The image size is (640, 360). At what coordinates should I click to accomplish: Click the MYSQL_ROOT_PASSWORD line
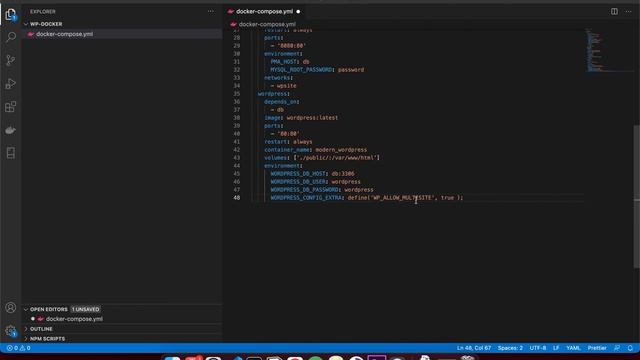pyautogui.click(x=317, y=70)
